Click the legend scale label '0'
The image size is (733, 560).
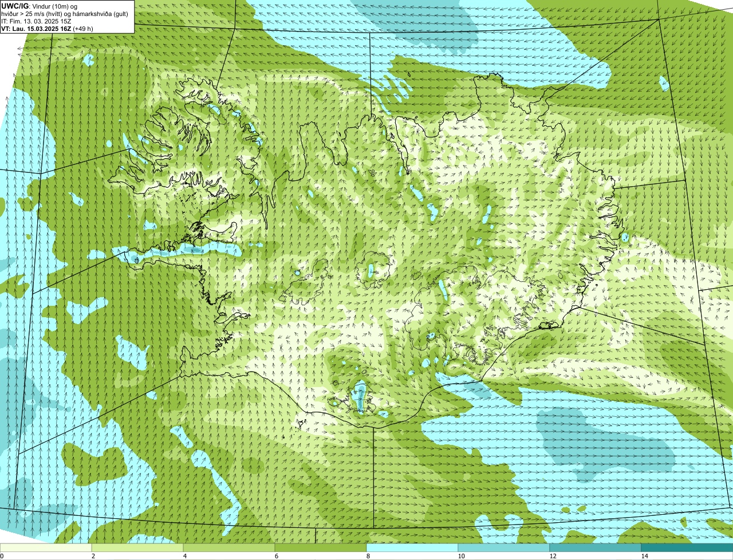(2, 556)
